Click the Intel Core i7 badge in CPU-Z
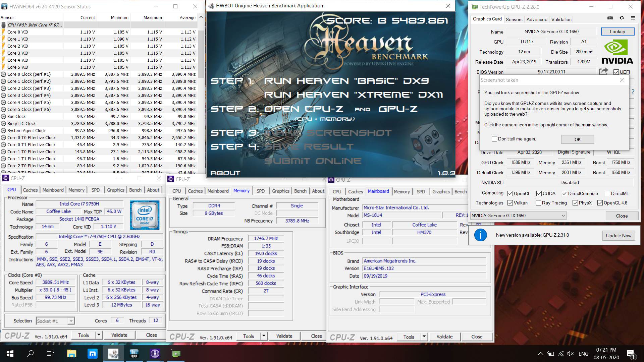The width and height of the screenshot is (644, 362). point(145,215)
